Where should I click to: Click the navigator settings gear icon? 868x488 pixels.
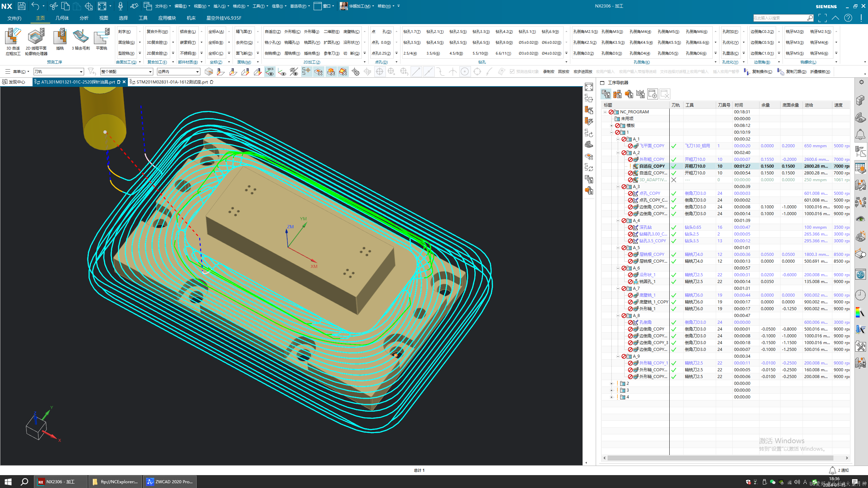pos(861,82)
